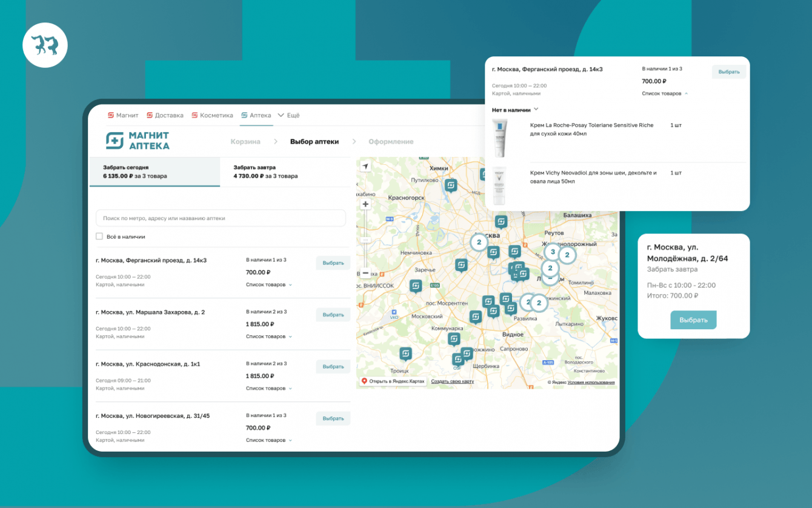Toggle the Всё в наличии checkbox
812x508 pixels.
99,236
